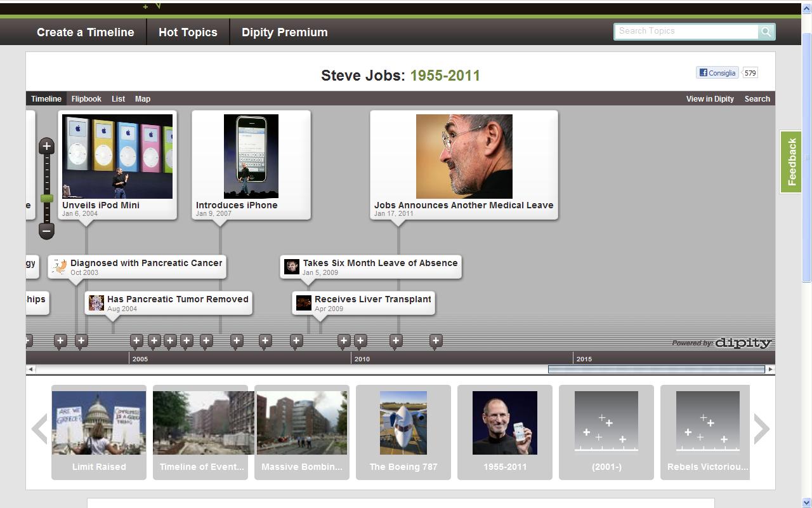Open the Unveils iPod Mini photo
812x508 pixels.
tap(117, 156)
